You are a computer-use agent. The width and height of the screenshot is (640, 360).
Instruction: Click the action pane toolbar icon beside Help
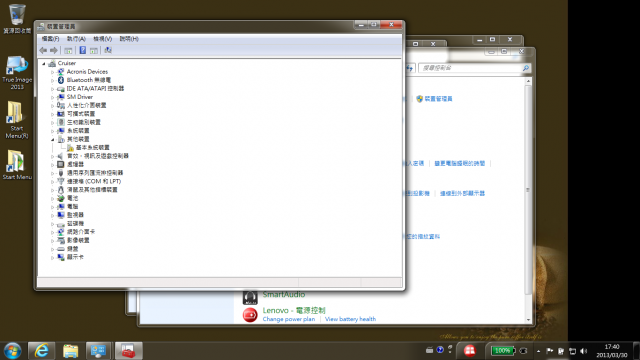click(x=94, y=50)
